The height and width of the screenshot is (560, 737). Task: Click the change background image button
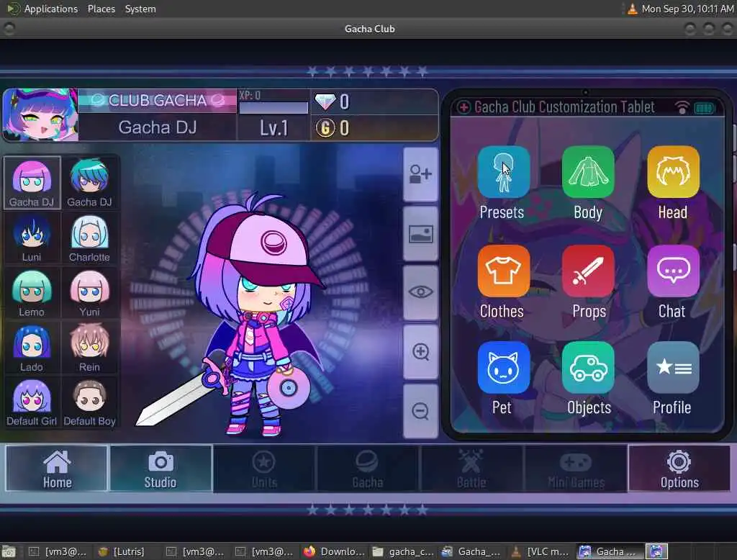click(x=420, y=234)
